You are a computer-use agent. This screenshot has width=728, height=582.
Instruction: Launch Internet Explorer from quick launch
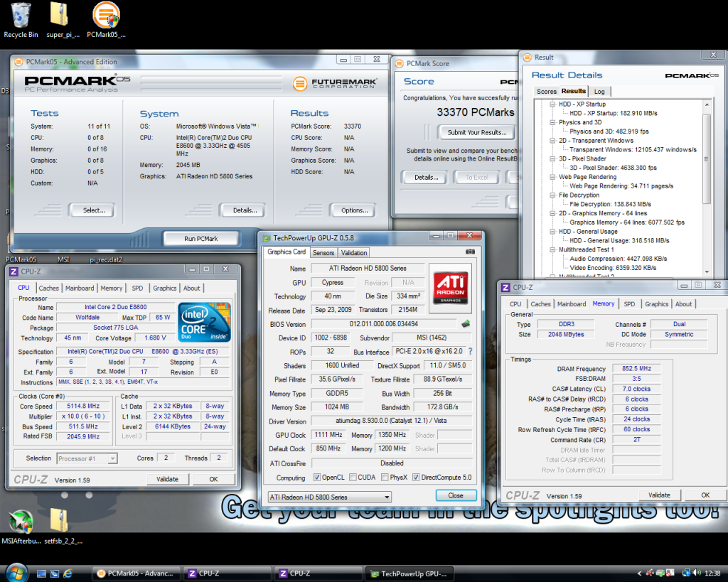pyautogui.click(x=68, y=573)
